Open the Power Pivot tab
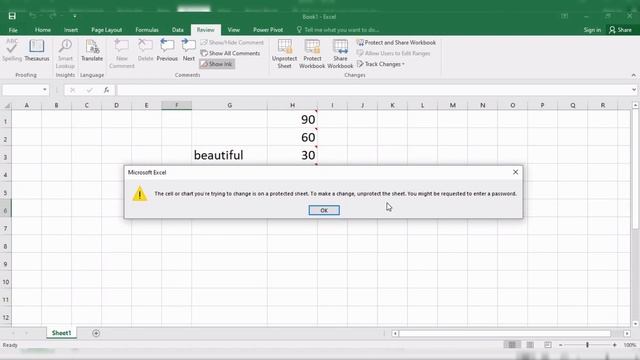This screenshot has width=640, height=360. click(x=268, y=30)
